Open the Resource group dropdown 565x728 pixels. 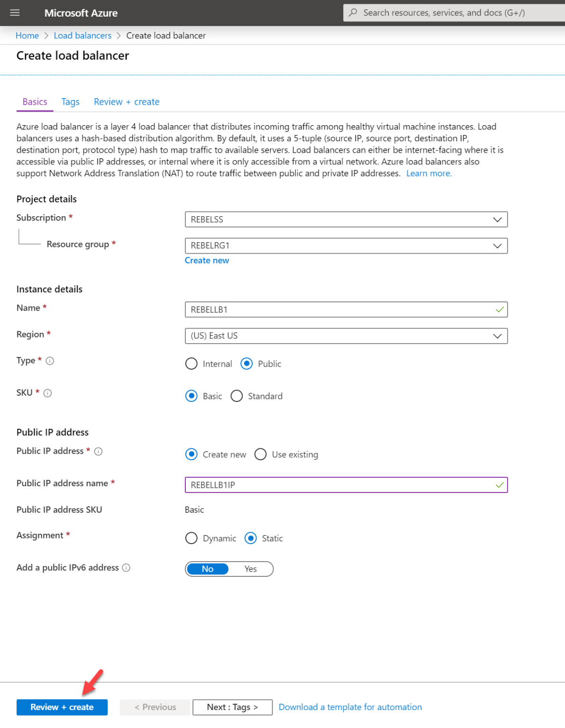(x=497, y=246)
